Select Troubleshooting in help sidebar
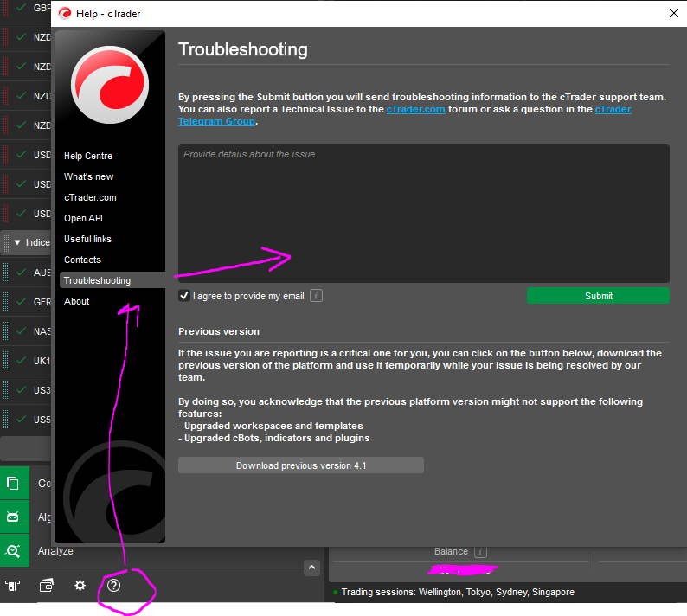Screen dimensions: 687x616 tap(112, 280)
